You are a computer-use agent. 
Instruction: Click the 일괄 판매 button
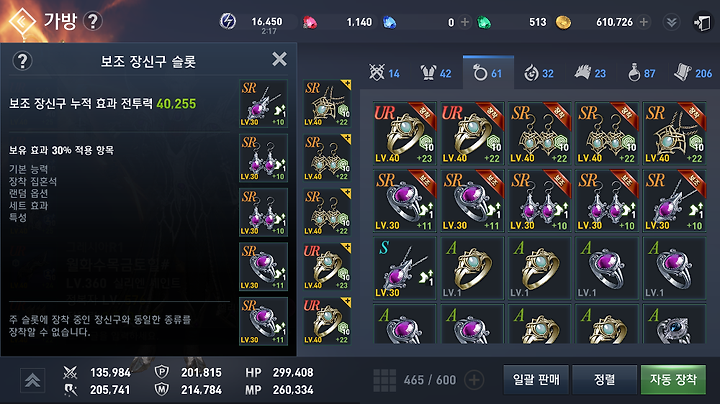[536, 380]
